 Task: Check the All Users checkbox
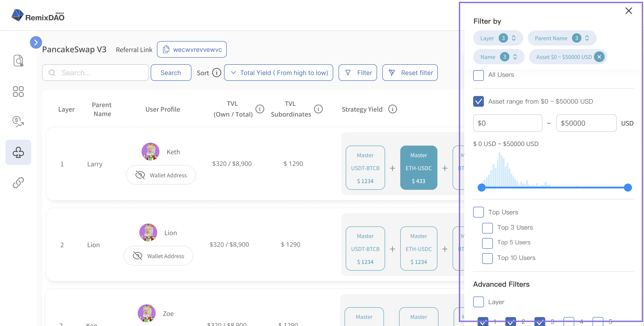[478, 75]
